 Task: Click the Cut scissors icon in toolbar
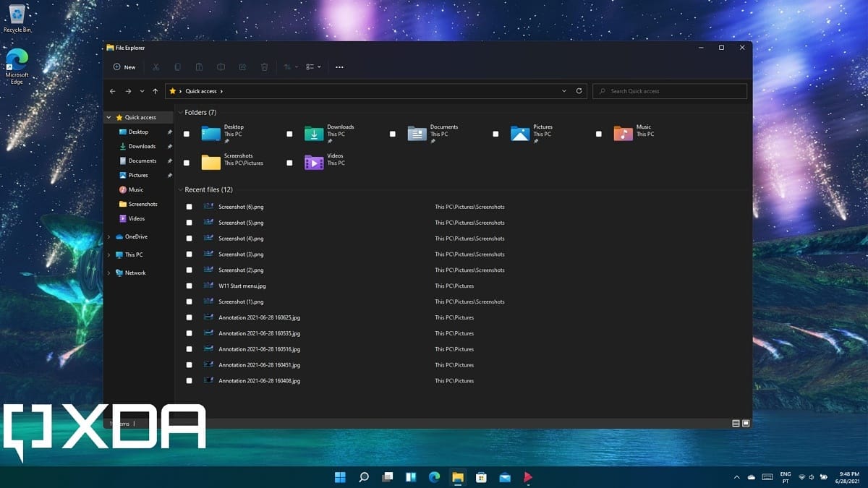click(x=156, y=67)
